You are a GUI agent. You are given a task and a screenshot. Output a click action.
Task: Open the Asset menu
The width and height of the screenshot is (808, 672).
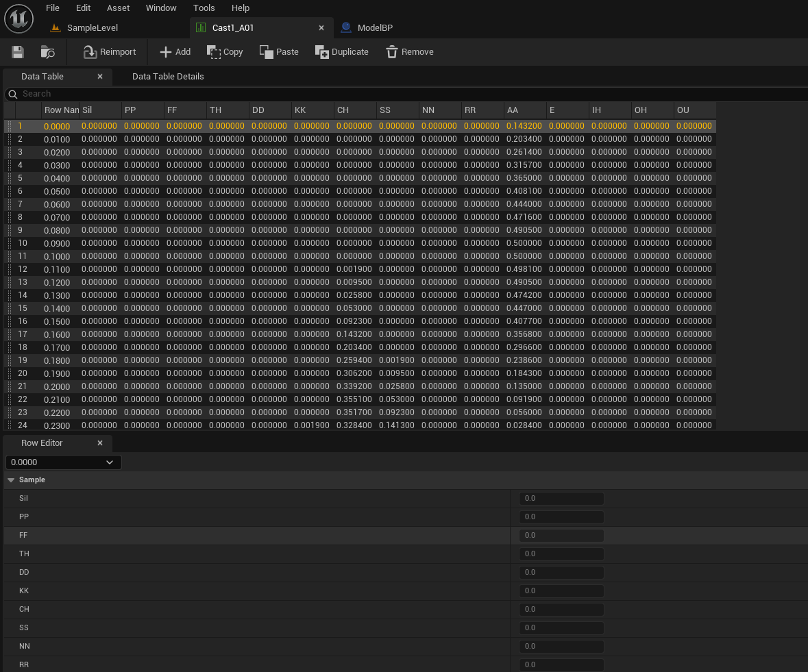(x=118, y=8)
